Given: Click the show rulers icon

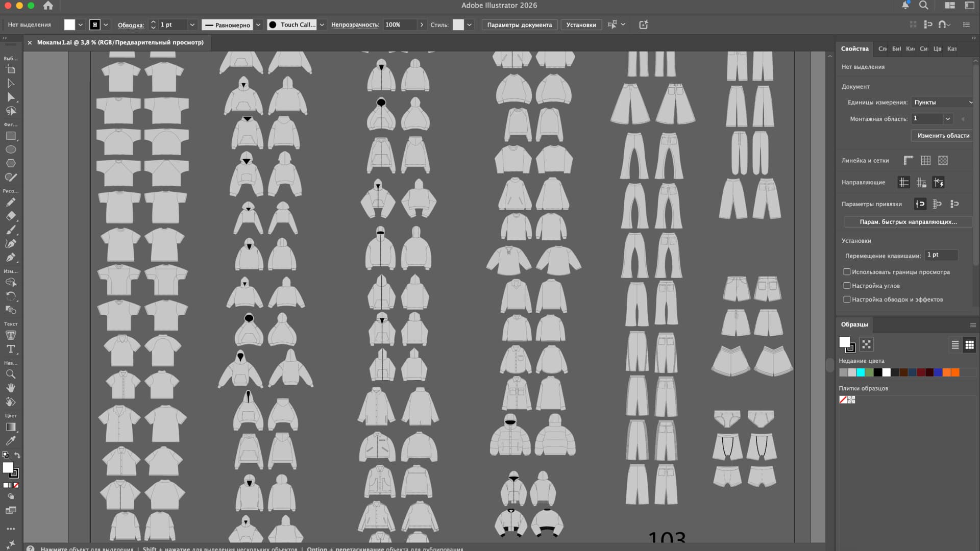Looking at the screenshot, I should pyautogui.click(x=908, y=161).
